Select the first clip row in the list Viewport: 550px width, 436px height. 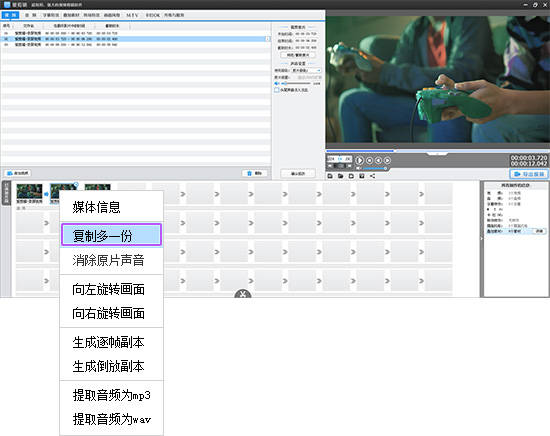(135, 33)
